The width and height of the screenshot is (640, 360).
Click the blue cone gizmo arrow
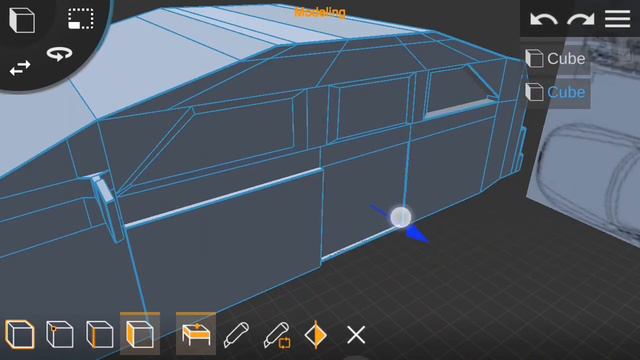pyautogui.click(x=417, y=234)
